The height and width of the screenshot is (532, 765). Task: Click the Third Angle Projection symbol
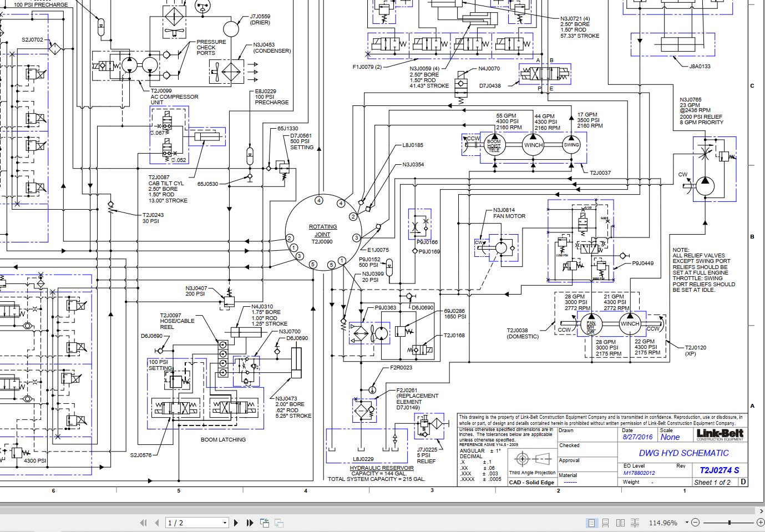pos(532,459)
